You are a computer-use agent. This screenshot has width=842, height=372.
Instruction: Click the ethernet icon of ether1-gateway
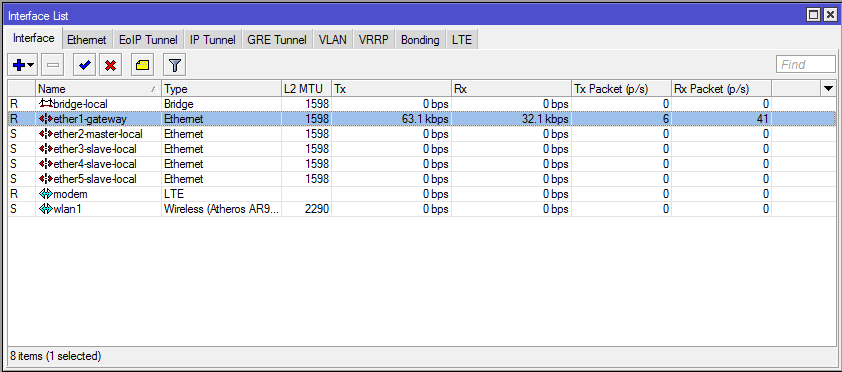click(x=46, y=119)
